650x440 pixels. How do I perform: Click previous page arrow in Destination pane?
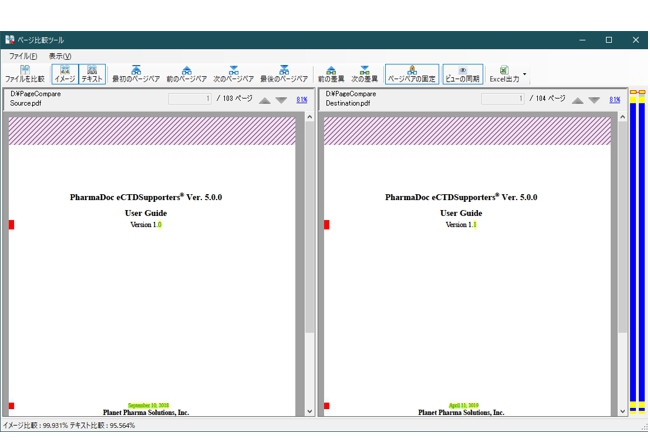coord(577,100)
